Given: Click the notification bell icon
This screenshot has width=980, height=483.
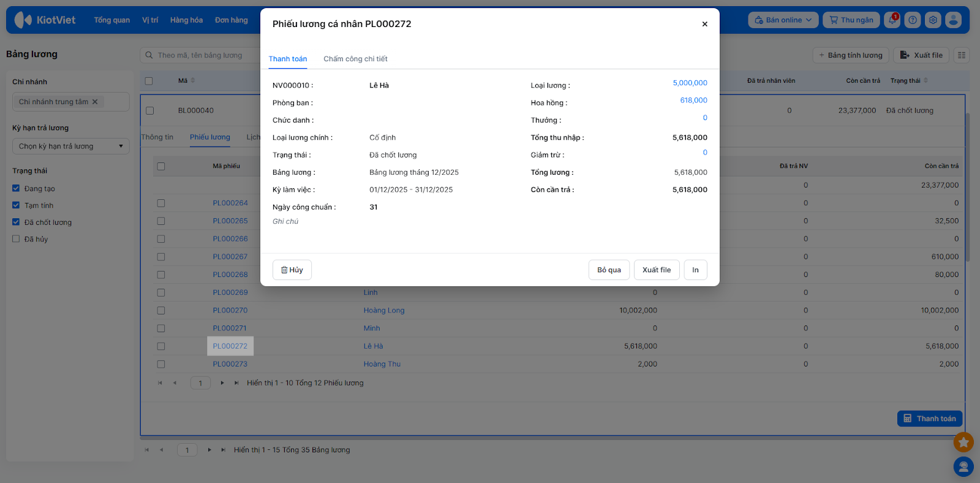Looking at the screenshot, I should coord(892,20).
